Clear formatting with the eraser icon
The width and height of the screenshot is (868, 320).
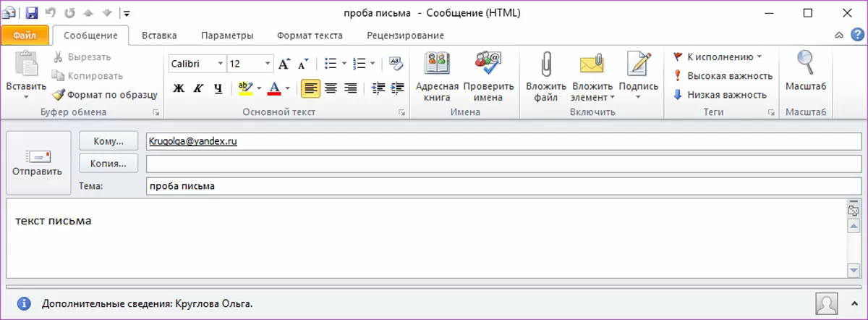pyautogui.click(x=395, y=63)
